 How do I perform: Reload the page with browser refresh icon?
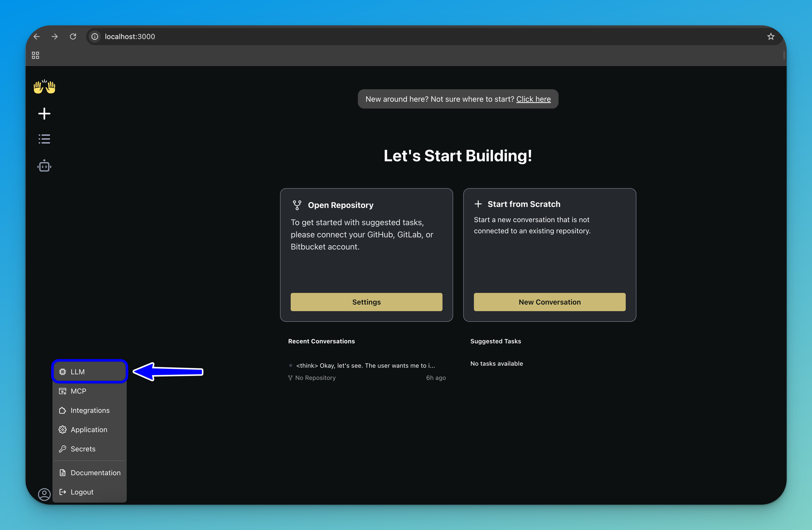pyautogui.click(x=73, y=37)
